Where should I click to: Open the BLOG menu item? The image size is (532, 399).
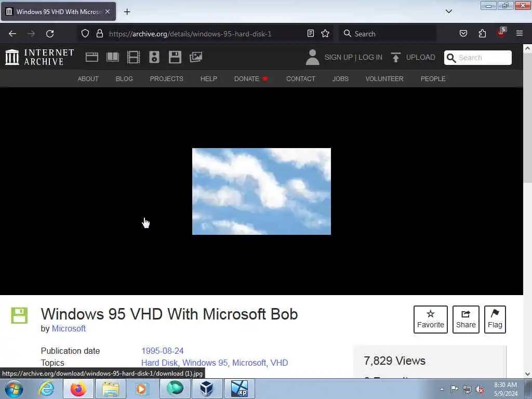[124, 79]
